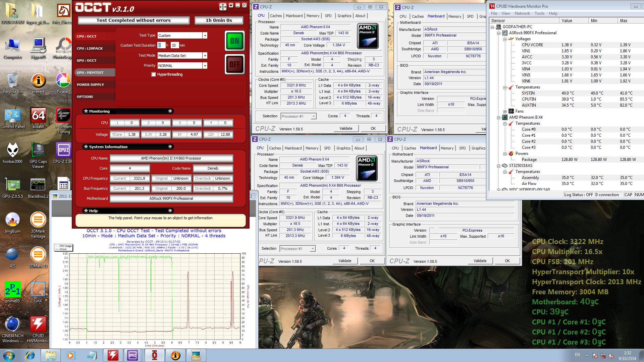
Task: Click the Custom Test Duration hours field
Action: (161, 45)
